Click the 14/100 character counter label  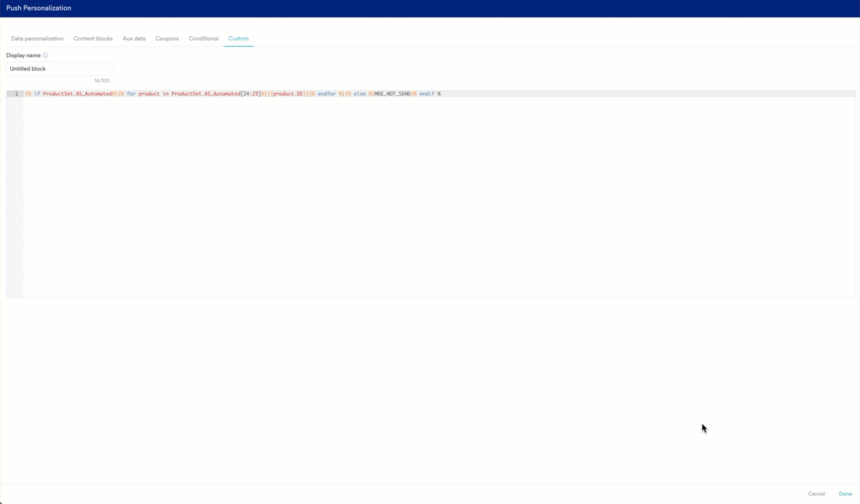point(101,80)
